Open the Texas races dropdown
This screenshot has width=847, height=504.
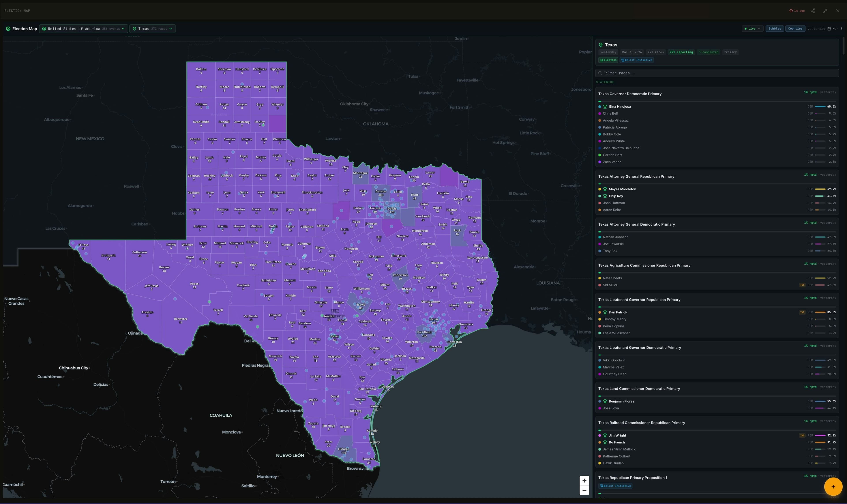152,29
